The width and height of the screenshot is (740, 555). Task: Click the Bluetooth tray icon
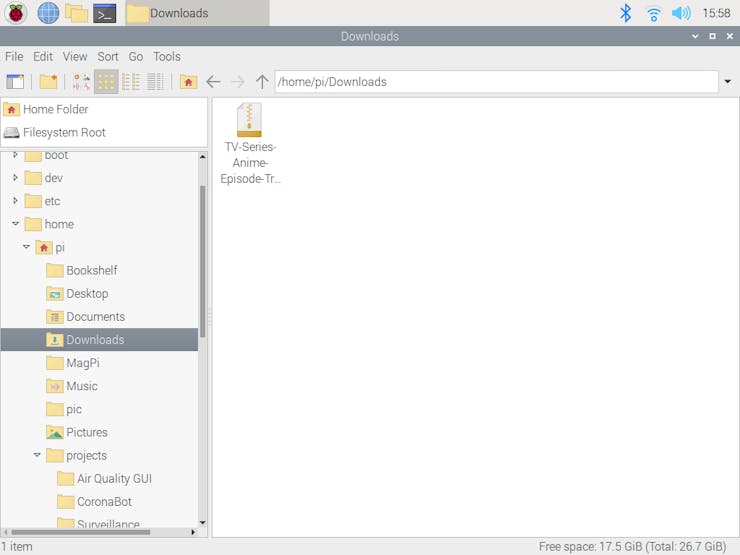point(625,13)
